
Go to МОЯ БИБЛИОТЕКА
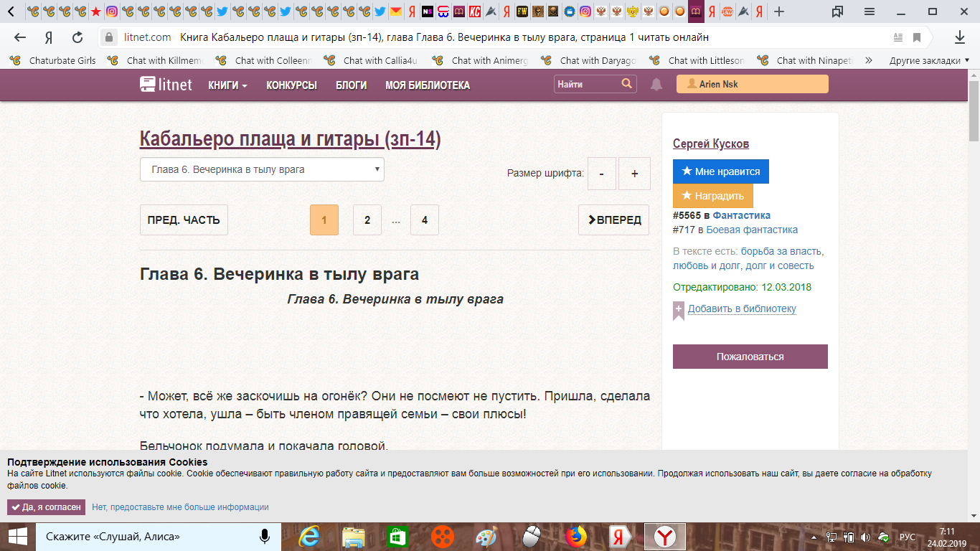pyautogui.click(x=428, y=85)
